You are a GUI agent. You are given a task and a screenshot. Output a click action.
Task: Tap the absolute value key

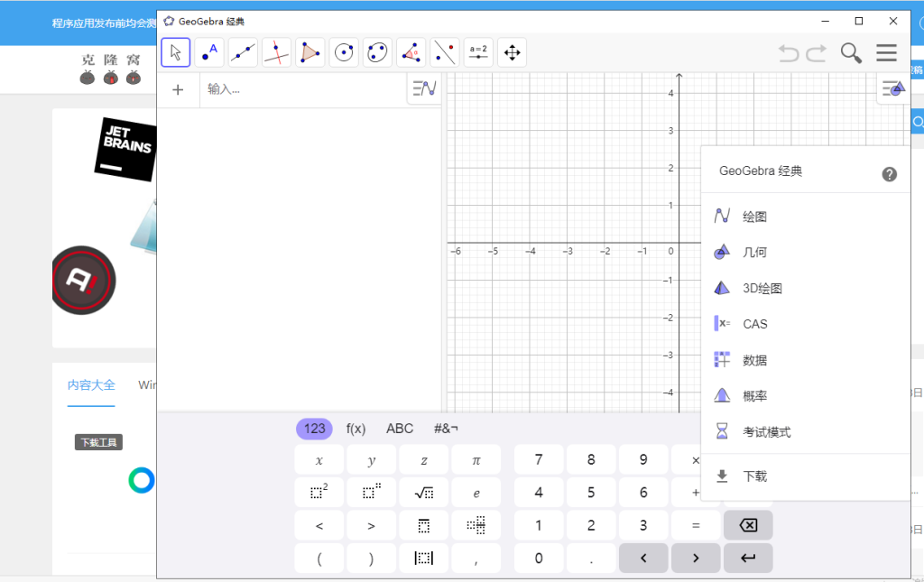pos(424,558)
